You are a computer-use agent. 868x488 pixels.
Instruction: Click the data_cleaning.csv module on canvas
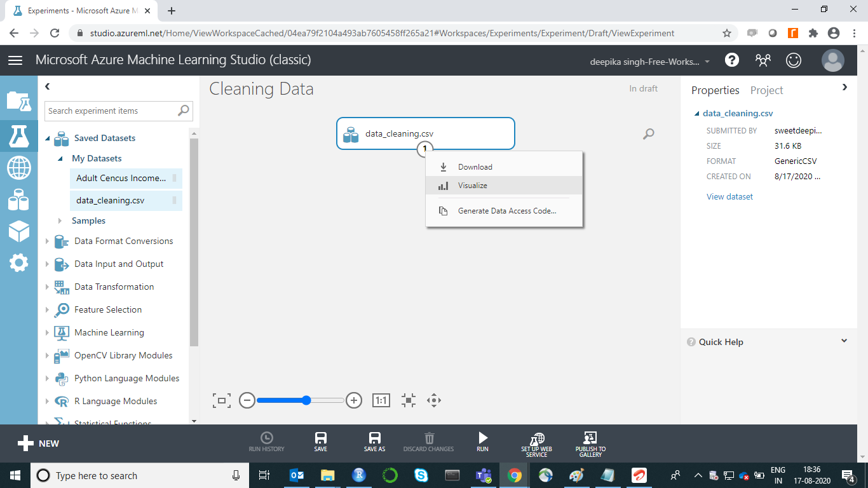425,133
